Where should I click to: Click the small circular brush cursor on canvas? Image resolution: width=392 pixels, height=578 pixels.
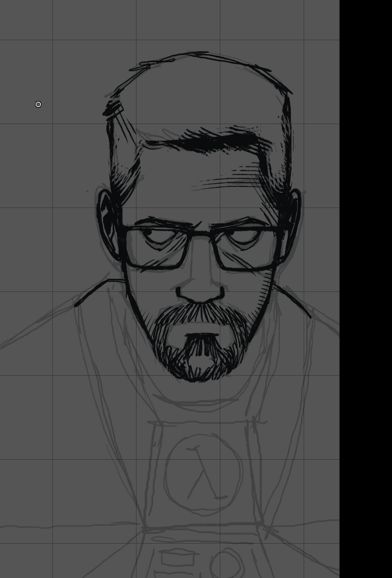(38, 104)
